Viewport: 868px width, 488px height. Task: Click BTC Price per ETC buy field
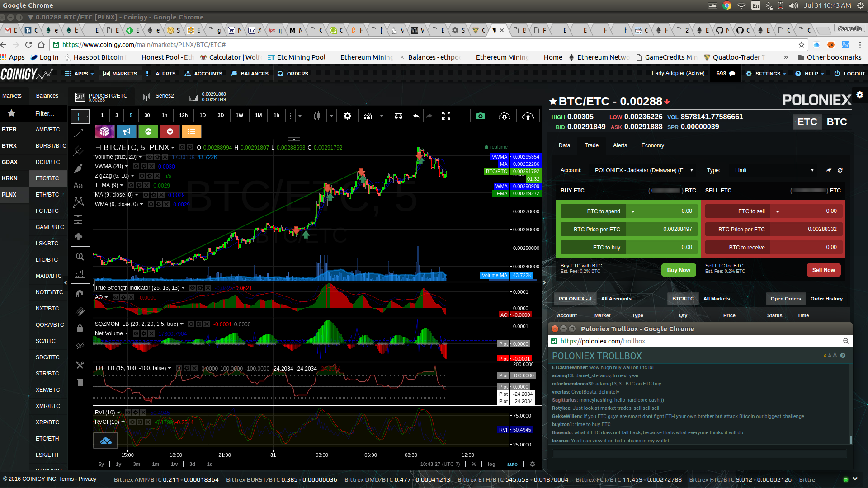tap(661, 229)
